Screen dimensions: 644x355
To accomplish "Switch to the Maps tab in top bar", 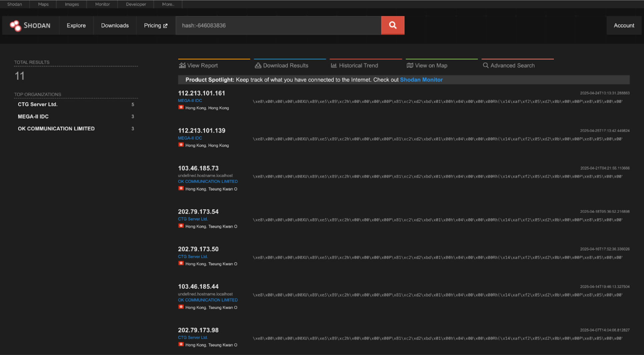I will click(x=43, y=4).
